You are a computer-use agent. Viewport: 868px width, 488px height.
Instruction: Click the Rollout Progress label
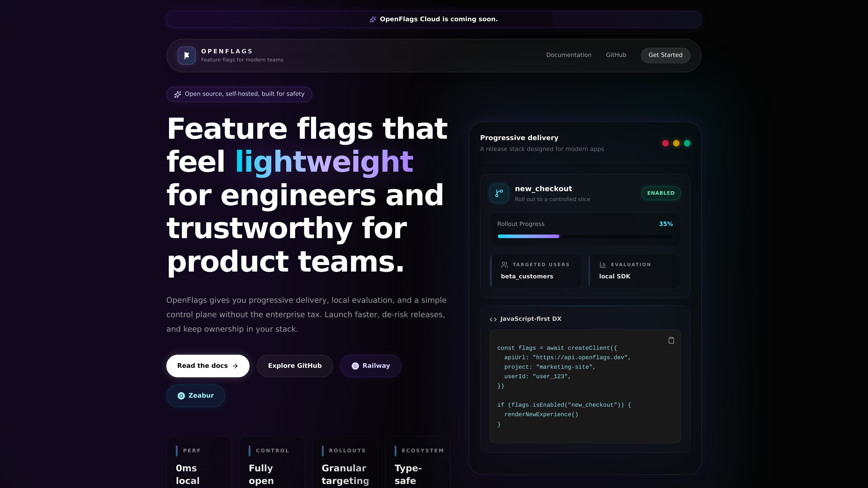pos(521,224)
